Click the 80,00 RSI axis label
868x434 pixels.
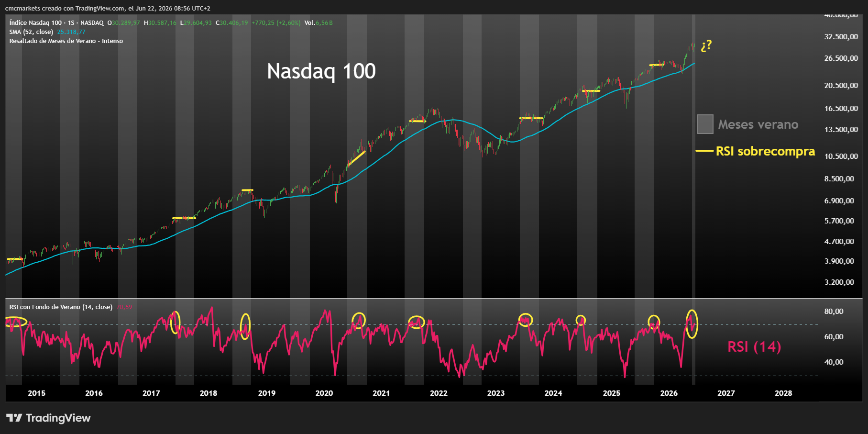coord(834,311)
